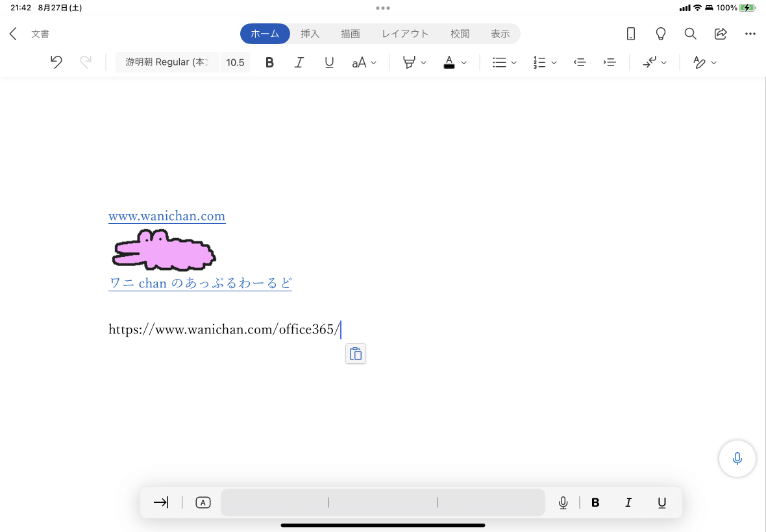Screen dimensions: 766x532
Task: Switch to the 挿入 tab
Action: 310,34
